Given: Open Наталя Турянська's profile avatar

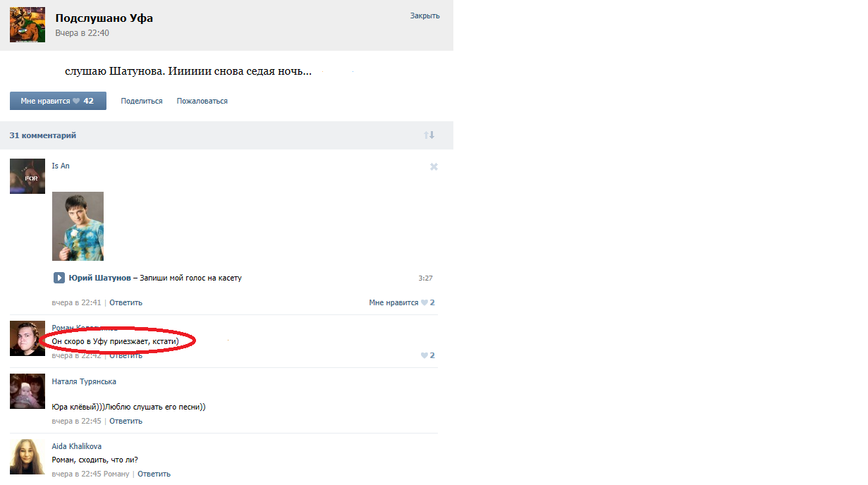Looking at the screenshot, I should coord(27,391).
